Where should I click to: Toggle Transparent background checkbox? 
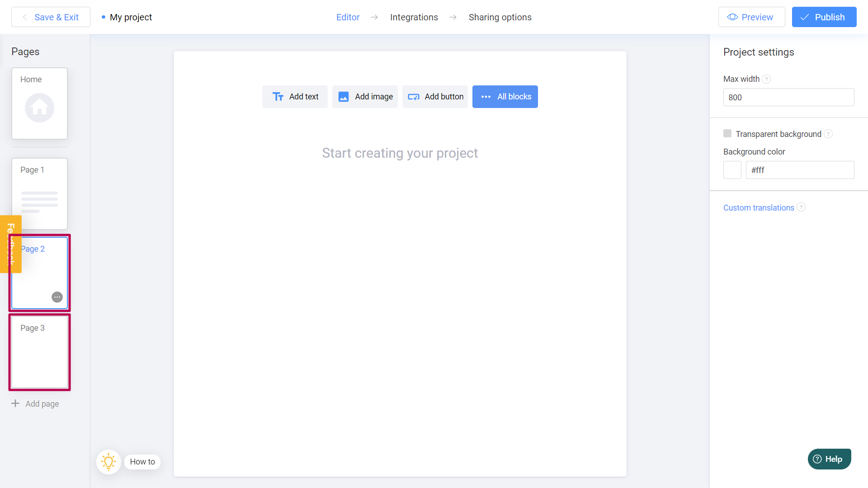[727, 133]
